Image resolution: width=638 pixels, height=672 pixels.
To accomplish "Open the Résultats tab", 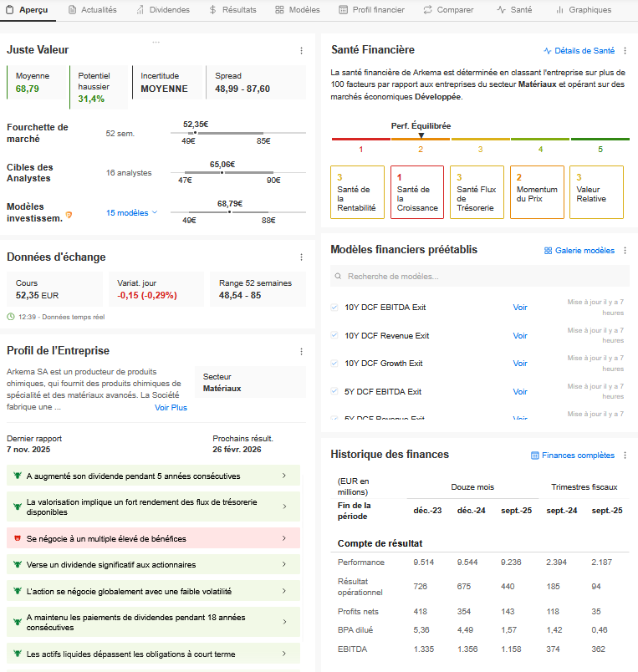I will (232, 10).
